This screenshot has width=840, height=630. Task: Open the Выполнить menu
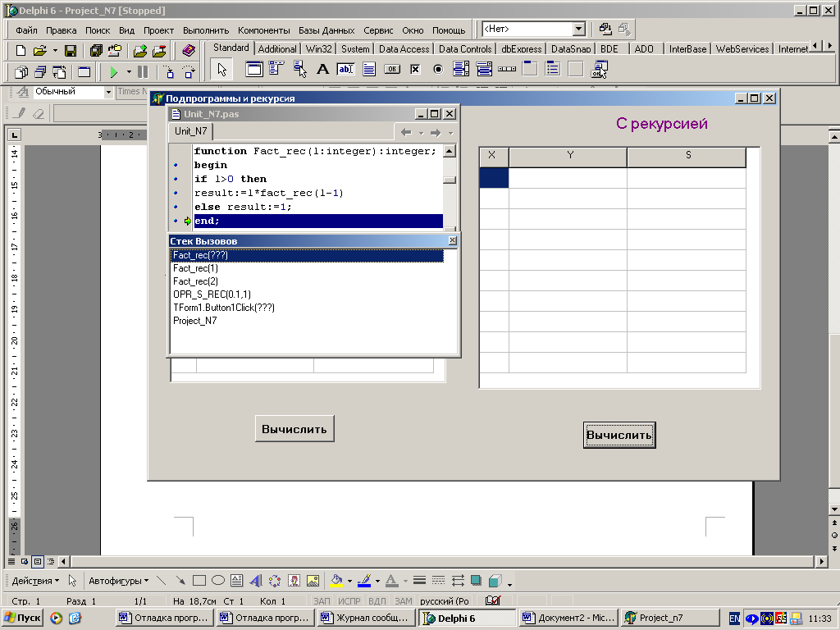(x=206, y=30)
